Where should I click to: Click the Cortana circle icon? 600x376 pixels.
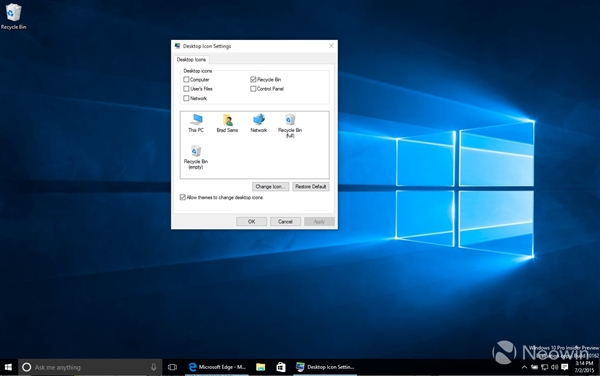(x=26, y=367)
